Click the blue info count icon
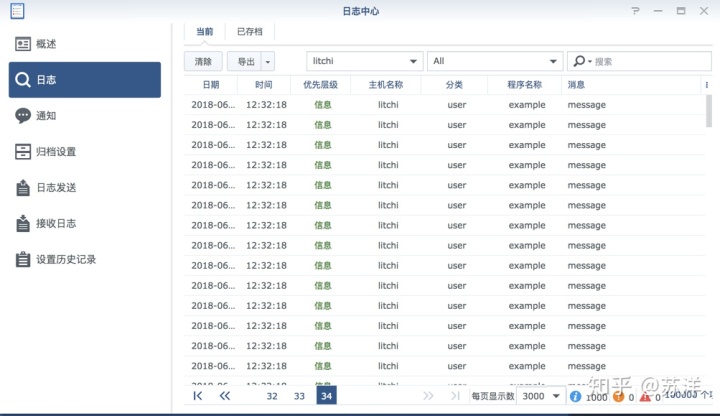The width and height of the screenshot is (720, 416). pyautogui.click(x=576, y=396)
